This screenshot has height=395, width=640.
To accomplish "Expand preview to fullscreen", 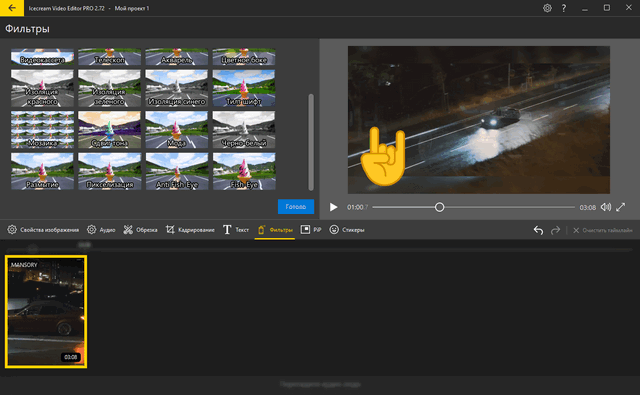I will coord(620,207).
